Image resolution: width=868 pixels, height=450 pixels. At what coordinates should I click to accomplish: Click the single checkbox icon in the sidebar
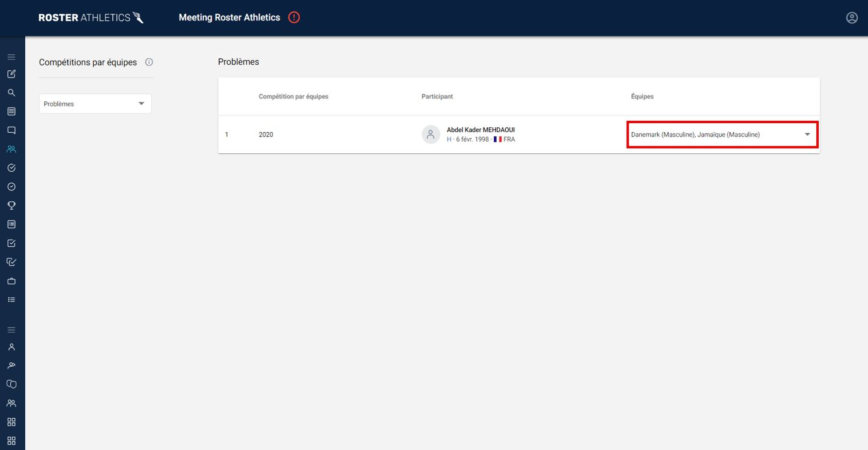click(x=11, y=243)
